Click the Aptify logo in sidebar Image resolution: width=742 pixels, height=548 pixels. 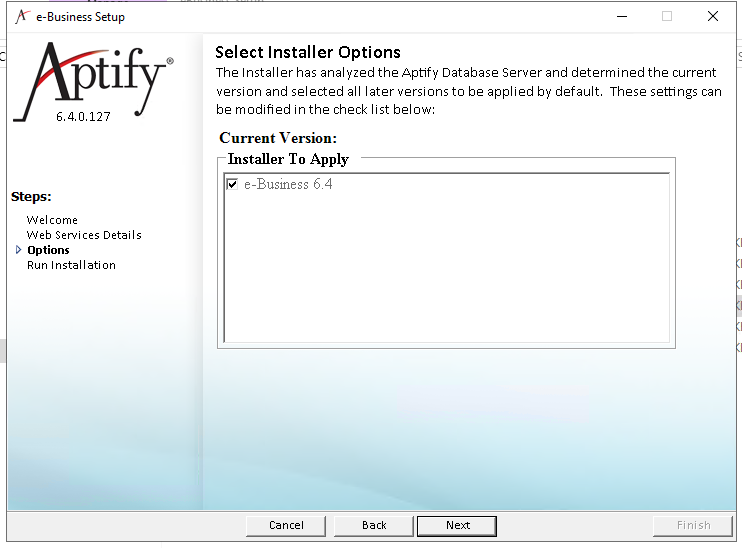93,81
